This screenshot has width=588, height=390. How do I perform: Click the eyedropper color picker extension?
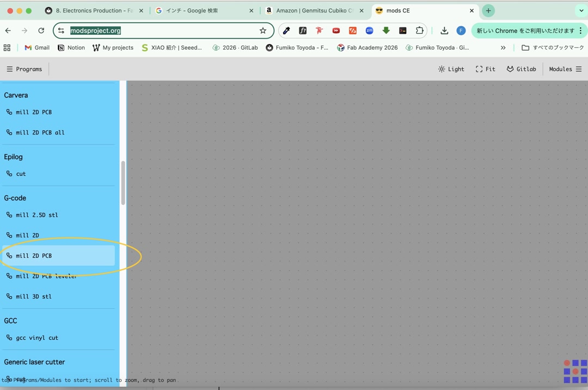[x=286, y=31]
